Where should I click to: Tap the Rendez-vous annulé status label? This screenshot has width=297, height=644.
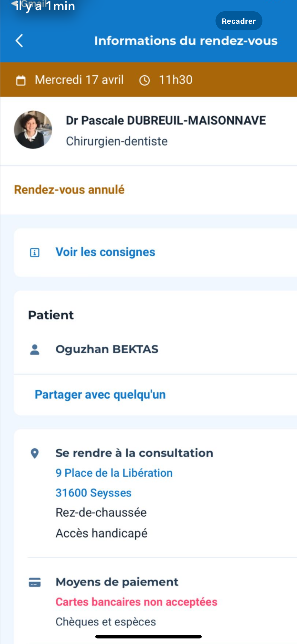pos(69,190)
